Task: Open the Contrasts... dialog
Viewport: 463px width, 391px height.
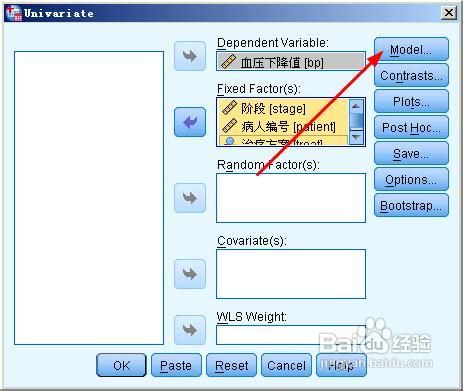Action: [411, 76]
